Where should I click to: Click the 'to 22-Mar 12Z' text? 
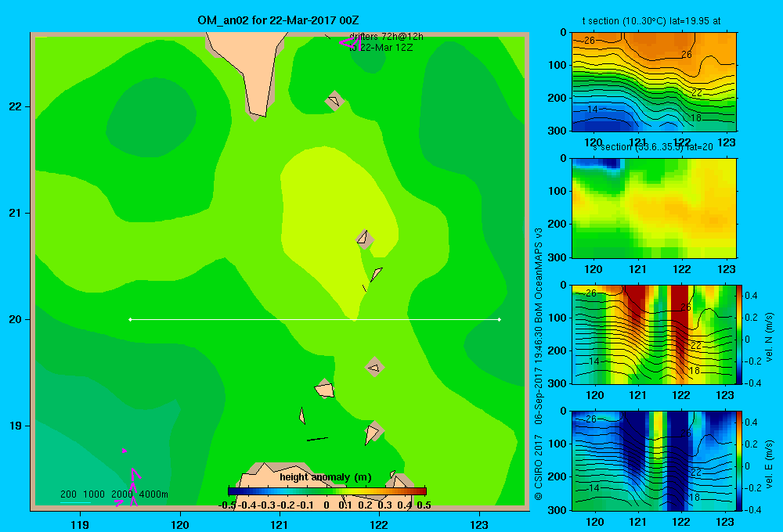(x=381, y=48)
